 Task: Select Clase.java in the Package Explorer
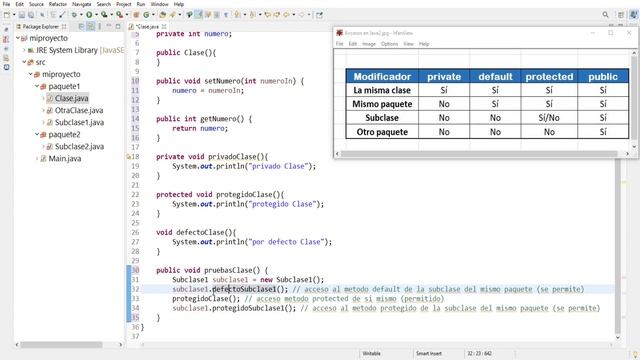tap(71, 98)
